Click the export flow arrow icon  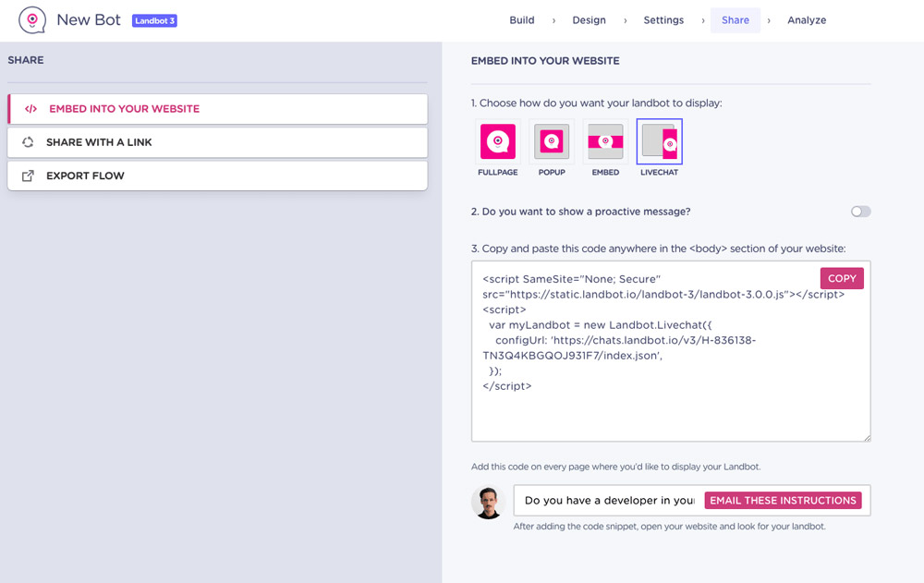28,176
